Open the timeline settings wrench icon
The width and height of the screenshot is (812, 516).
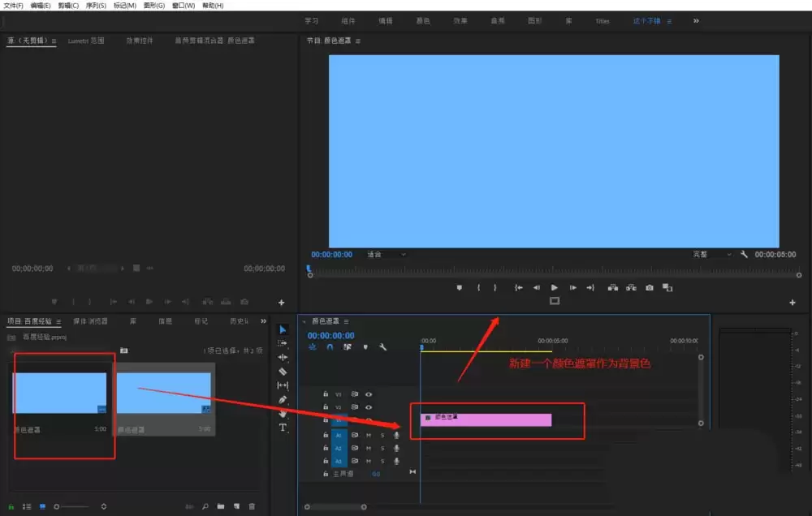coord(382,347)
